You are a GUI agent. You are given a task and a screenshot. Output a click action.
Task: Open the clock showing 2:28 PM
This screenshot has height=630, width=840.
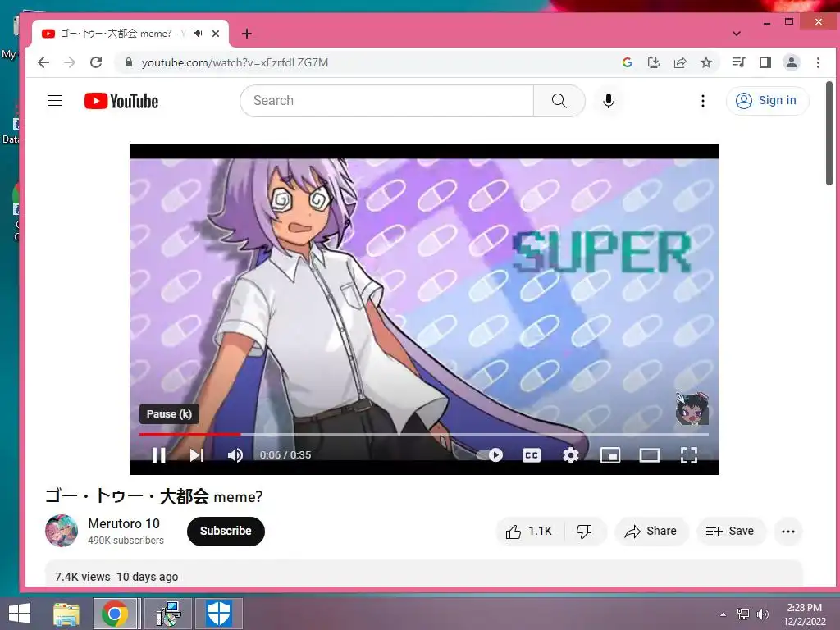point(805,614)
